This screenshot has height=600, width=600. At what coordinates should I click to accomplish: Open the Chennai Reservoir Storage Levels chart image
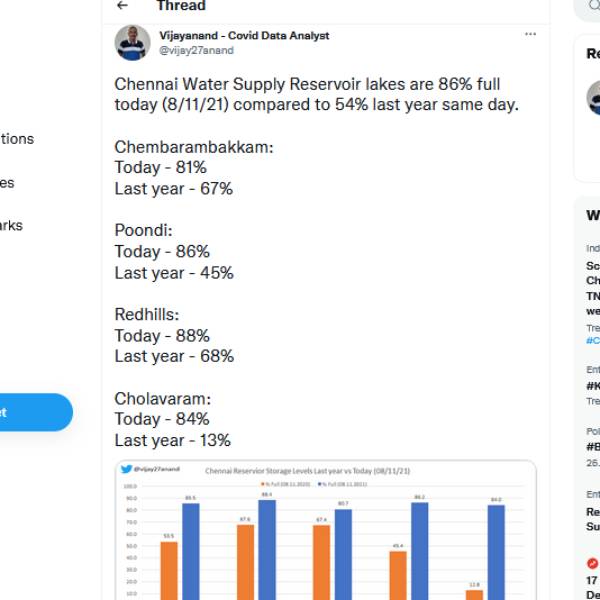point(325,530)
